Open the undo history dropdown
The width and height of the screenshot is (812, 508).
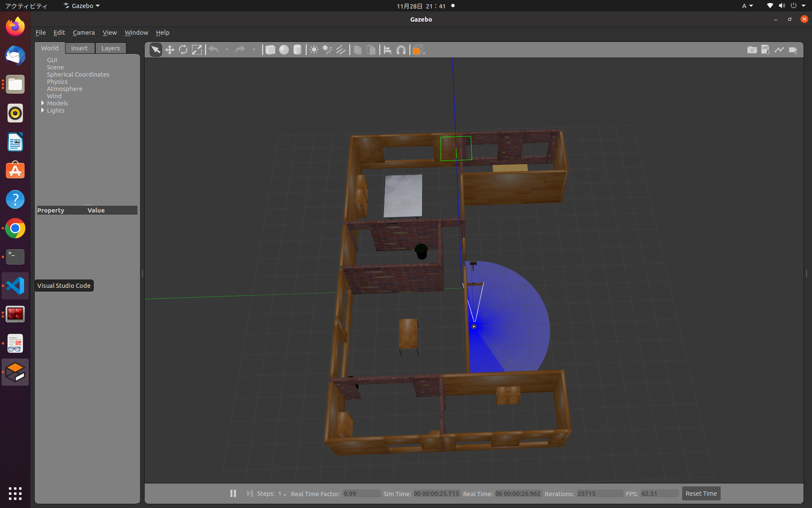(227, 50)
